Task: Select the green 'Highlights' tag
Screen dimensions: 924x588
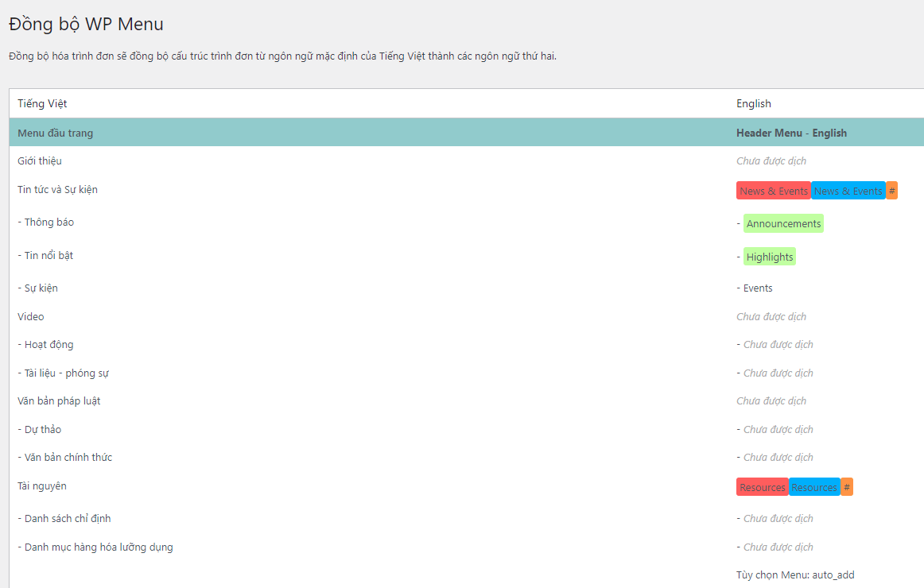Action: point(770,257)
